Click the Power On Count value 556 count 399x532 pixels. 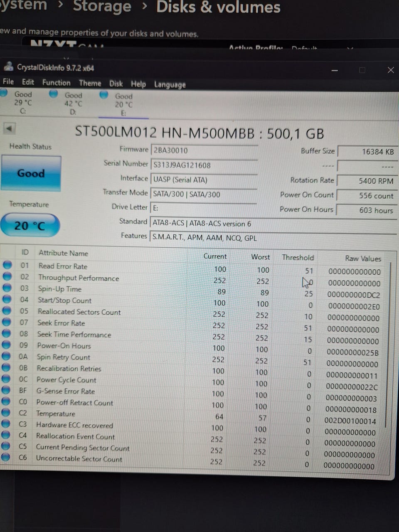click(x=367, y=195)
